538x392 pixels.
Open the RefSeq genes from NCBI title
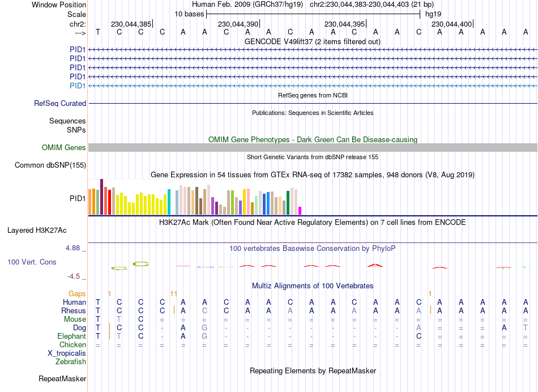[313, 95]
